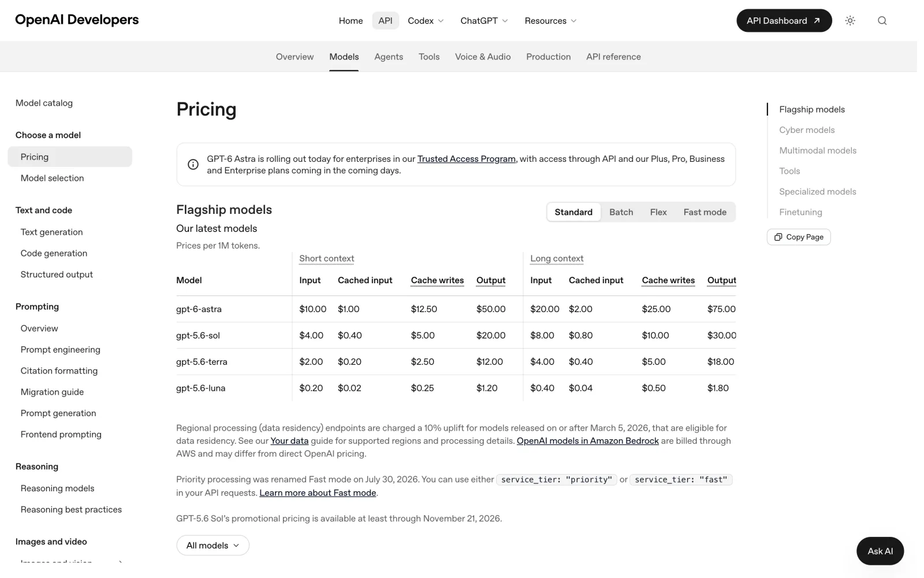Open the API reference tab

click(613, 57)
